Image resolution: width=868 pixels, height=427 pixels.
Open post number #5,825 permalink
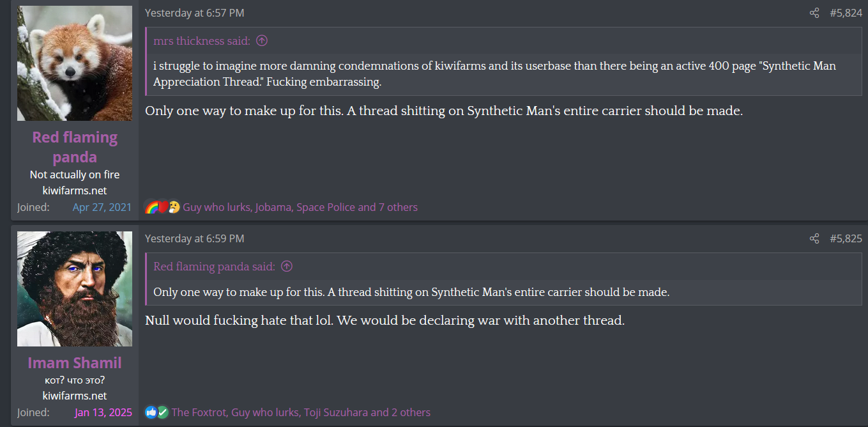coord(846,238)
